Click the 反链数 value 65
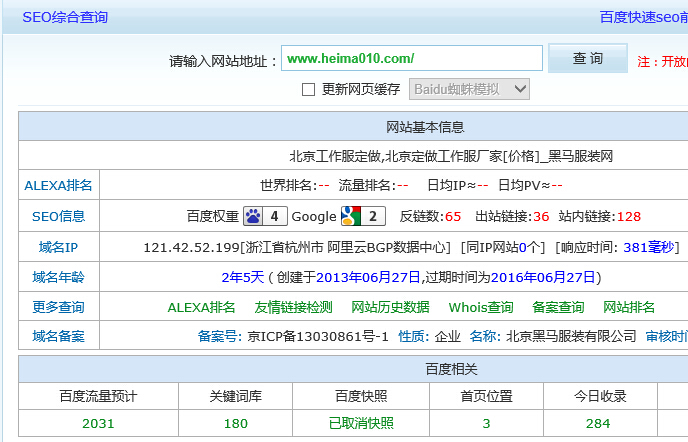 tap(453, 216)
